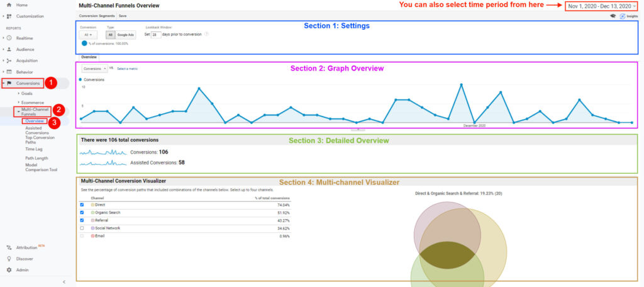Image resolution: width=644 pixels, height=287 pixels.
Task: Select the Overview tab above the graph
Action: [89, 57]
